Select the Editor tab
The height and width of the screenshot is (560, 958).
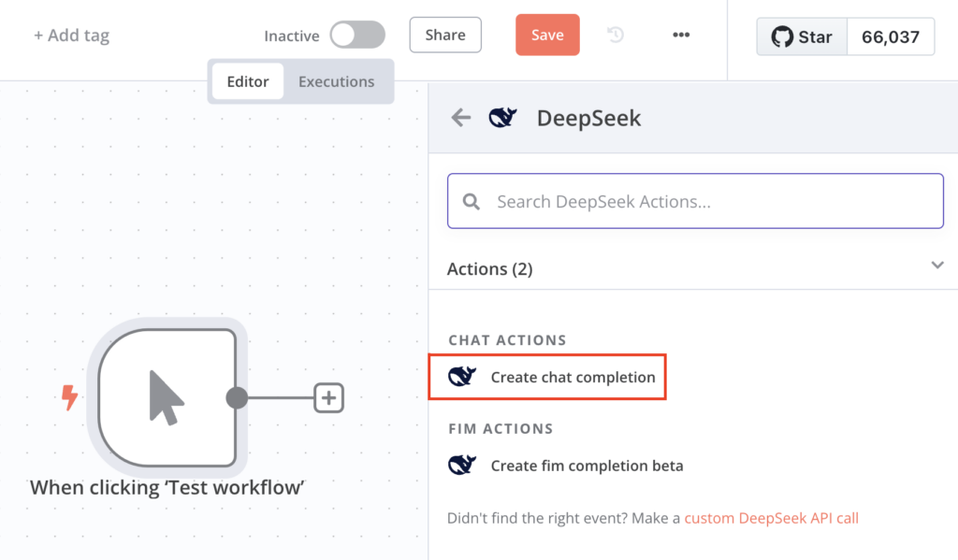[x=247, y=81]
